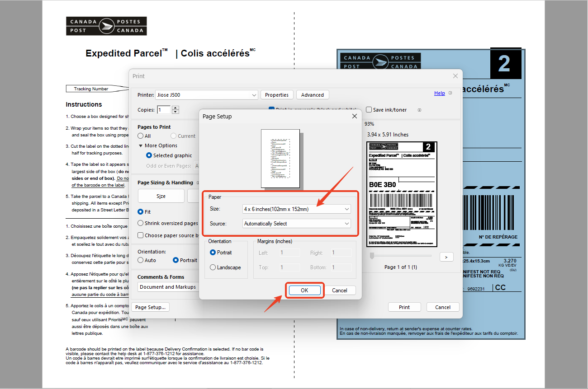Click info icon beside Page Sizing & Handling
Screen dimensions: 588x389
[x=199, y=183]
